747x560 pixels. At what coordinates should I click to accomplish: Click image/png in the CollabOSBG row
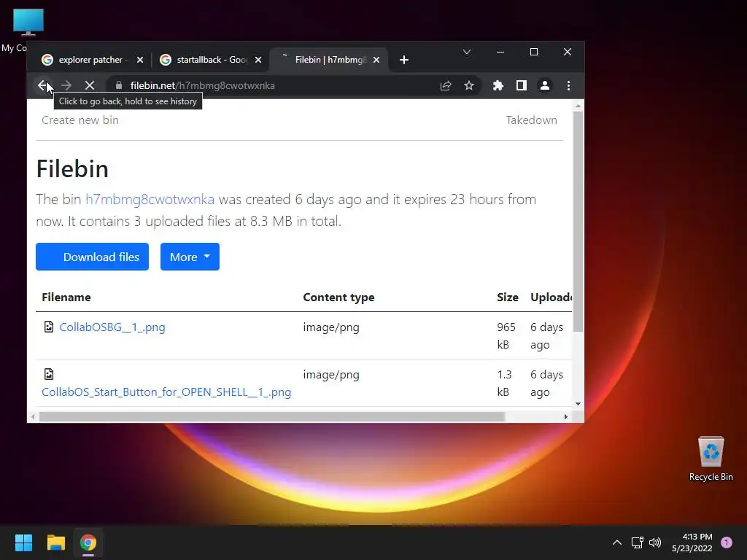click(x=331, y=327)
